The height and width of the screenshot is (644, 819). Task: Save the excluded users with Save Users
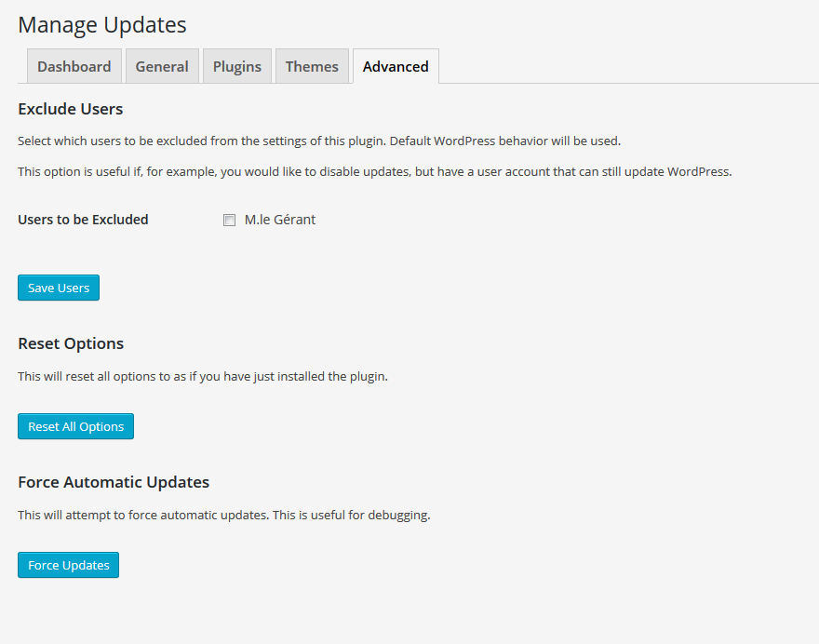59,288
